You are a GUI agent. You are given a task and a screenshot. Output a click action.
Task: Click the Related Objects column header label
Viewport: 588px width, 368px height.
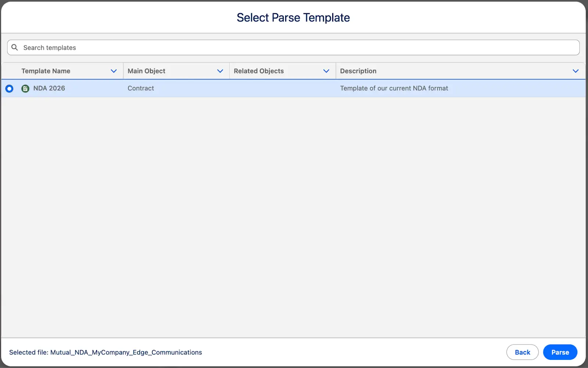(x=259, y=71)
